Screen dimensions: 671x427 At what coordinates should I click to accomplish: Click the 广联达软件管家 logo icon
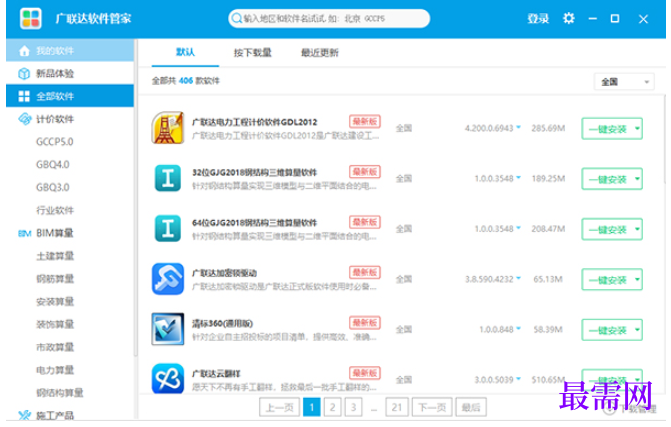point(31,18)
